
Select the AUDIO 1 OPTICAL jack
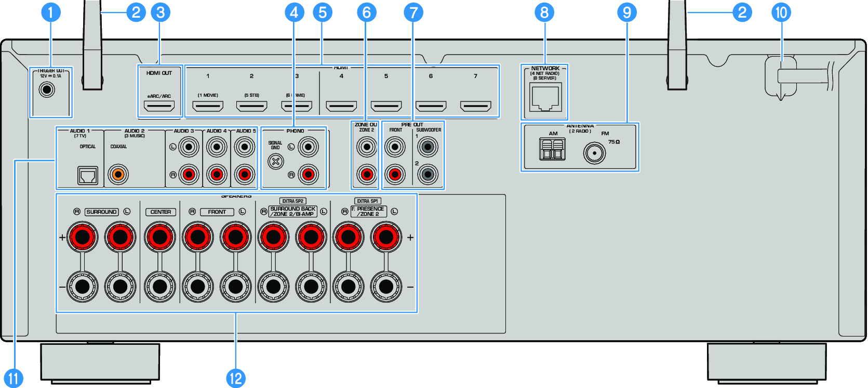coord(87,175)
